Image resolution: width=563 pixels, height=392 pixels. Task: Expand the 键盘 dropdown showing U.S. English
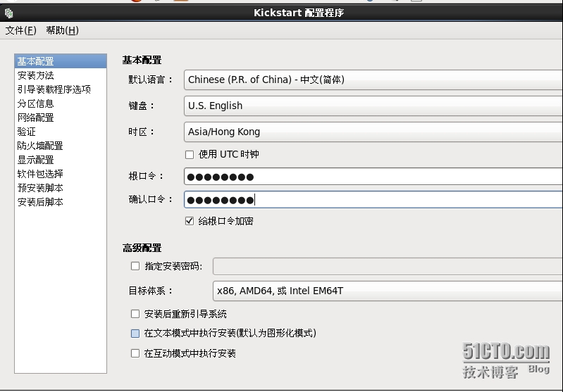[x=373, y=106]
